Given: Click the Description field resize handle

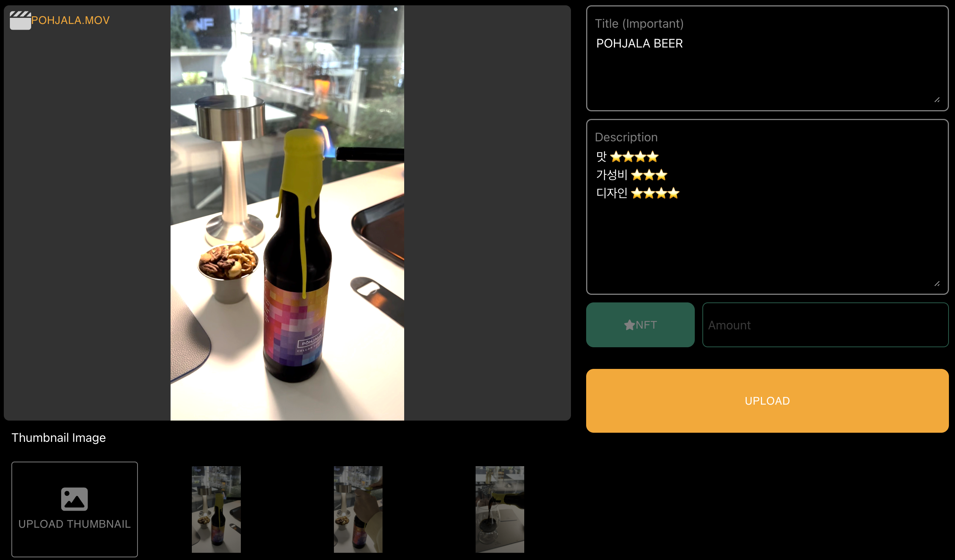Looking at the screenshot, I should coord(937,284).
